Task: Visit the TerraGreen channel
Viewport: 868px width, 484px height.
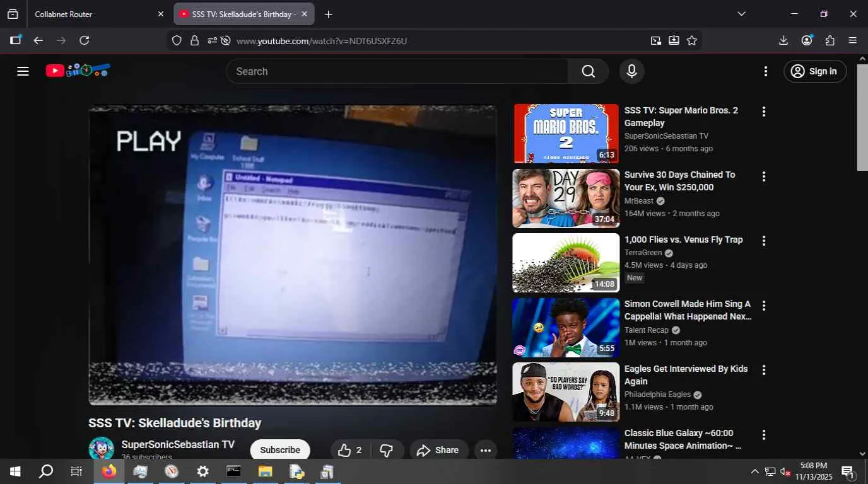Action: coord(643,253)
